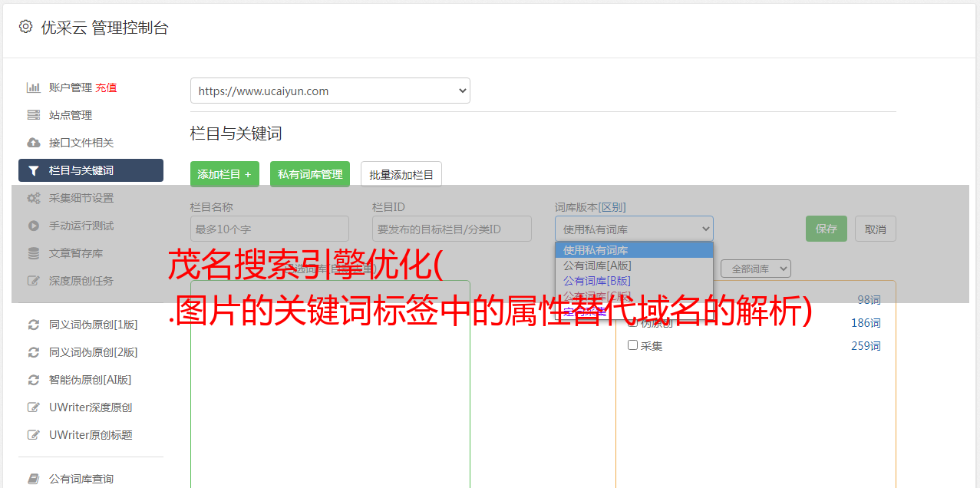Click the 私有词库管理 button
This screenshot has height=488, width=980.
[310, 174]
